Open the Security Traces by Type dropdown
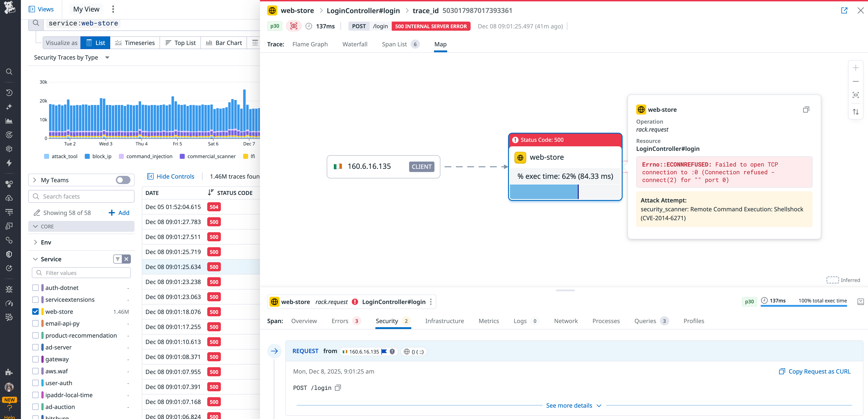The image size is (868, 419). pyautogui.click(x=107, y=57)
